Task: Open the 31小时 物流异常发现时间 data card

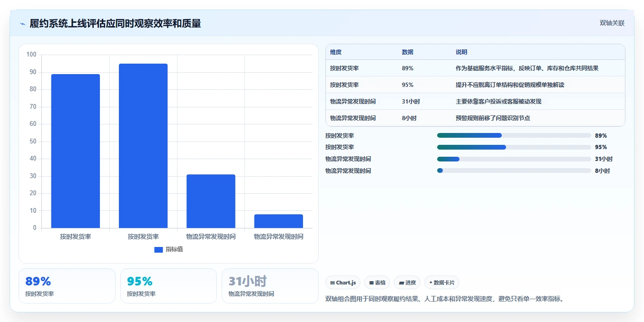Action: click(270, 286)
